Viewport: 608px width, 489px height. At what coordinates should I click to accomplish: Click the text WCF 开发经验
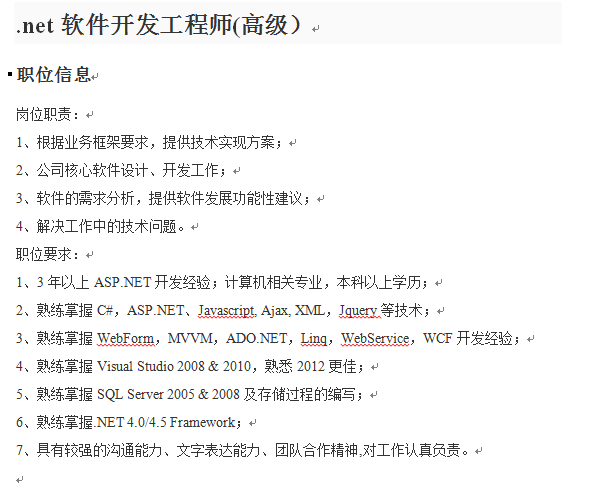click(468, 339)
